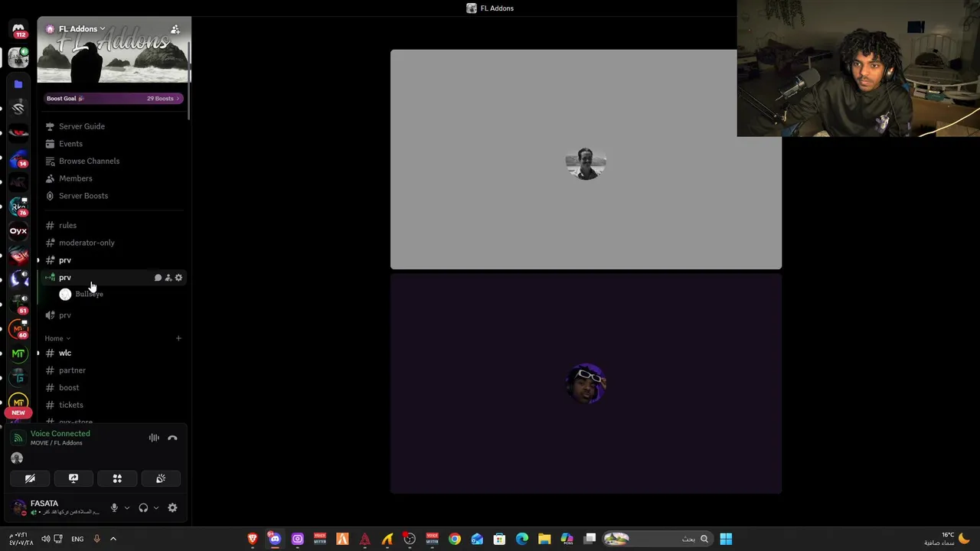Open chat icon on active prv voice channel
The height and width of the screenshot is (551, 980).
pos(158,278)
